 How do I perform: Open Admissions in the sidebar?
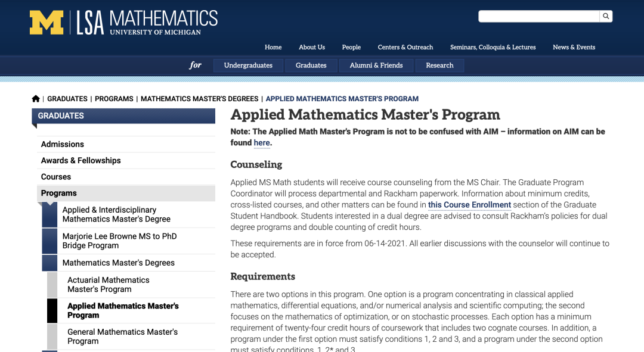coord(126,144)
